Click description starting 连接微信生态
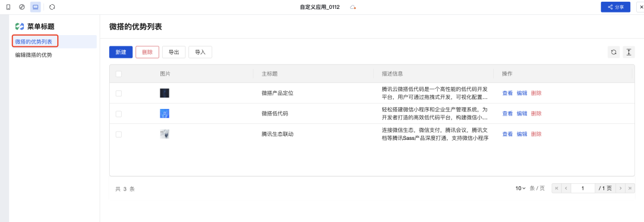644x222 pixels. (x=435, y=134)
